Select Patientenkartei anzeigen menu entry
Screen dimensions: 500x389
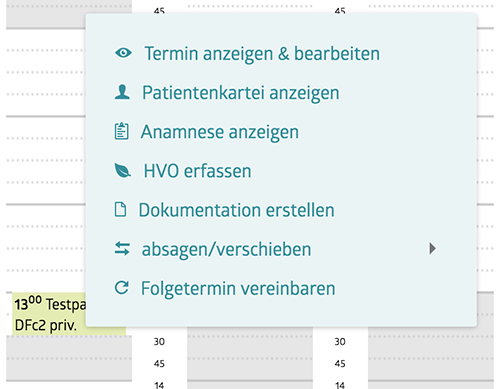click(x=241, y=93)
